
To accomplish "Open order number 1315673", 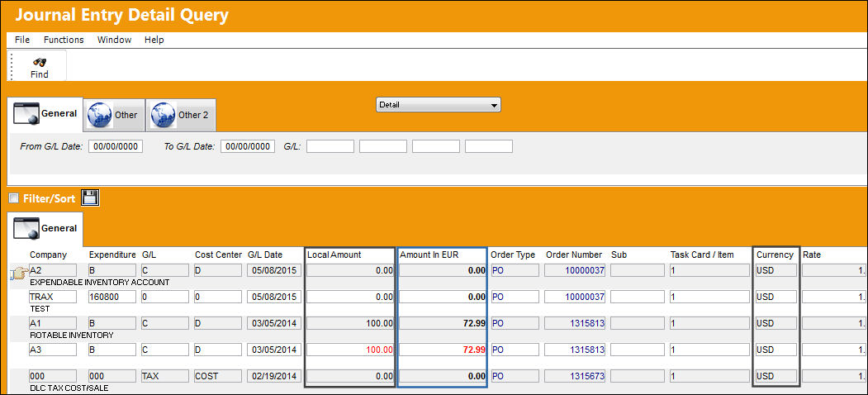I will tap(575, 376).
